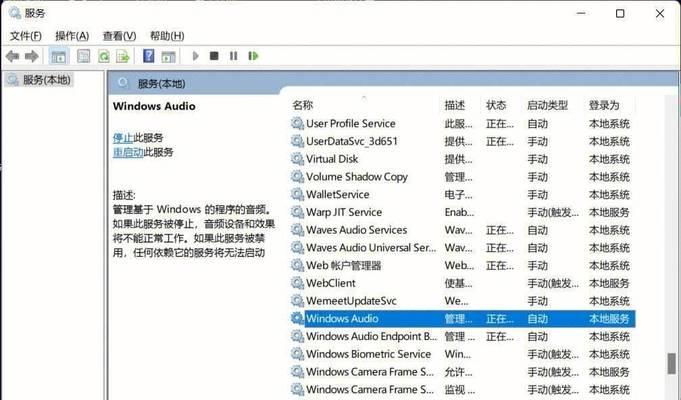Toggle the action pane toolbar icon
Screen dimensions: 681x400
coord(168,56)
